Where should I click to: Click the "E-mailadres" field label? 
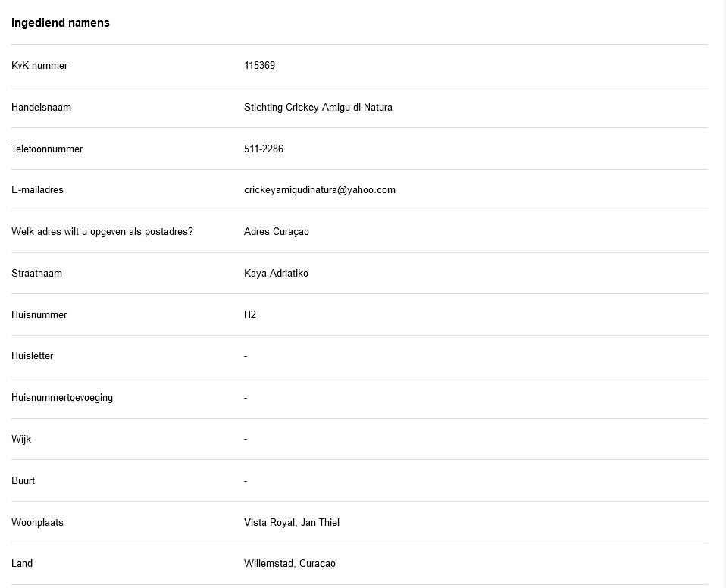(x=37, y=190)
